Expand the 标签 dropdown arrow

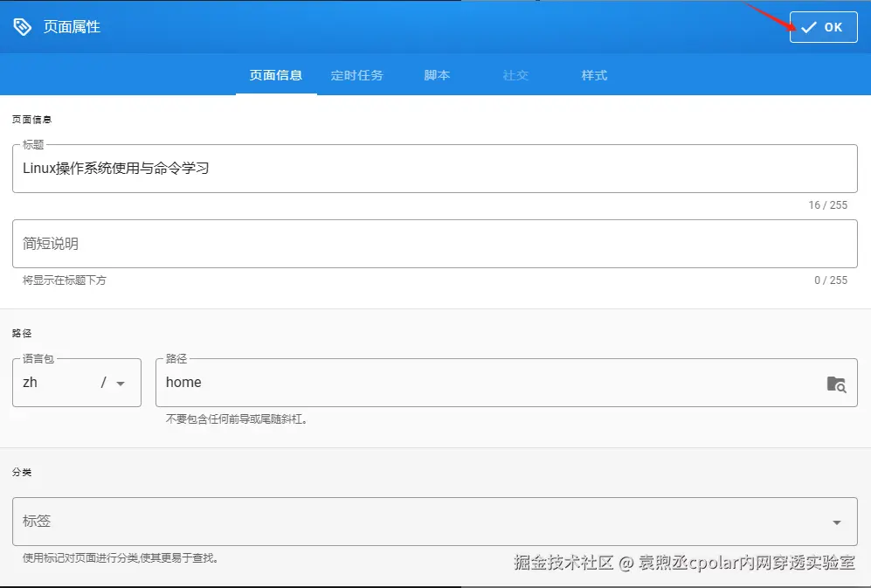[x=837, y=522]
